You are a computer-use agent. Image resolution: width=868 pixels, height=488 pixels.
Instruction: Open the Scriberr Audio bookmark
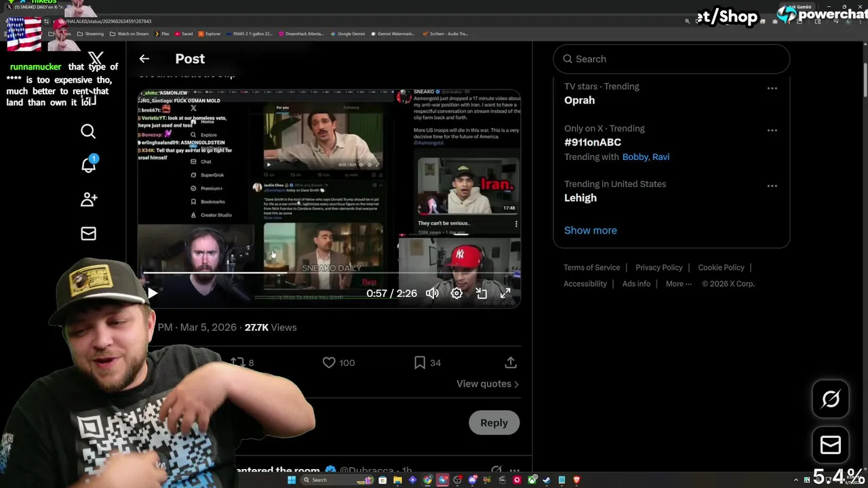point(445,33)
